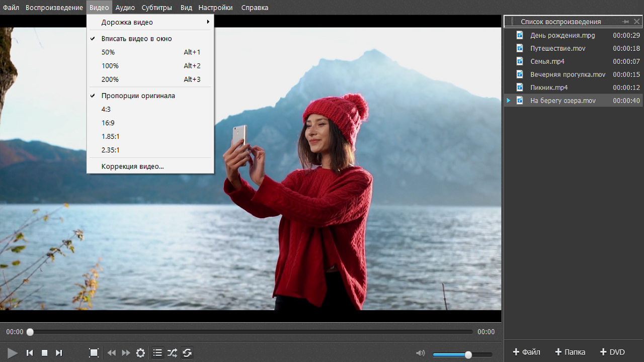Skip to the next track
The height and width of the screenshot is (362, 644).
coord(59,353)
